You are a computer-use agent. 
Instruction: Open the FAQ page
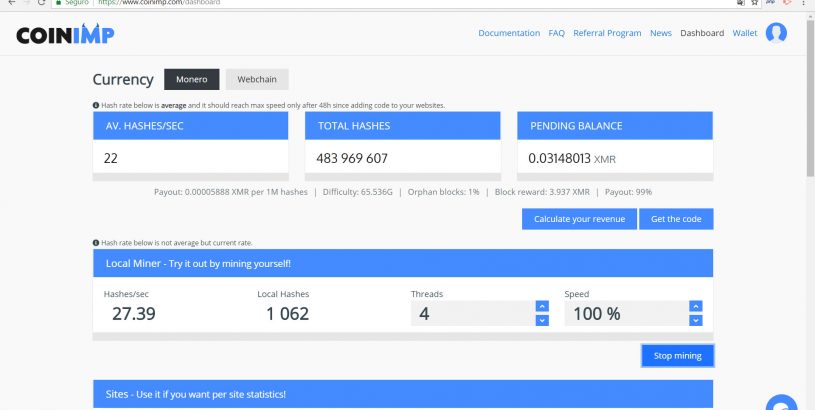[x=556, y=33]
